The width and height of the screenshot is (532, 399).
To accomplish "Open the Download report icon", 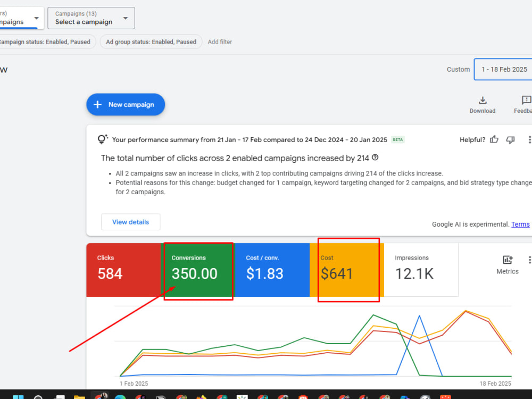I will [x=483, y=101].
